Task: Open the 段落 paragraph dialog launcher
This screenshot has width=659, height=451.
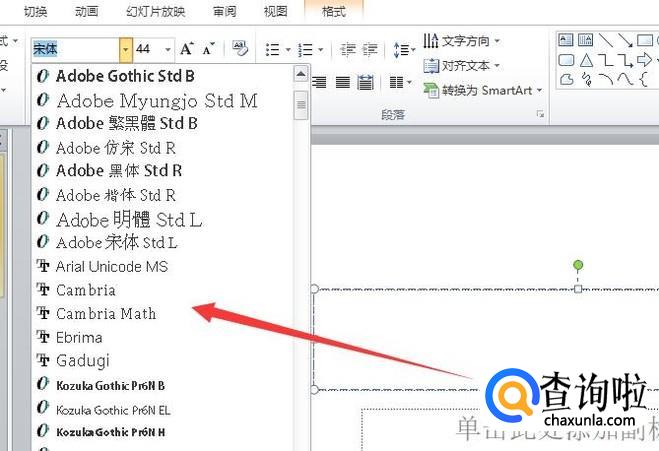Action: coord(540,114)
